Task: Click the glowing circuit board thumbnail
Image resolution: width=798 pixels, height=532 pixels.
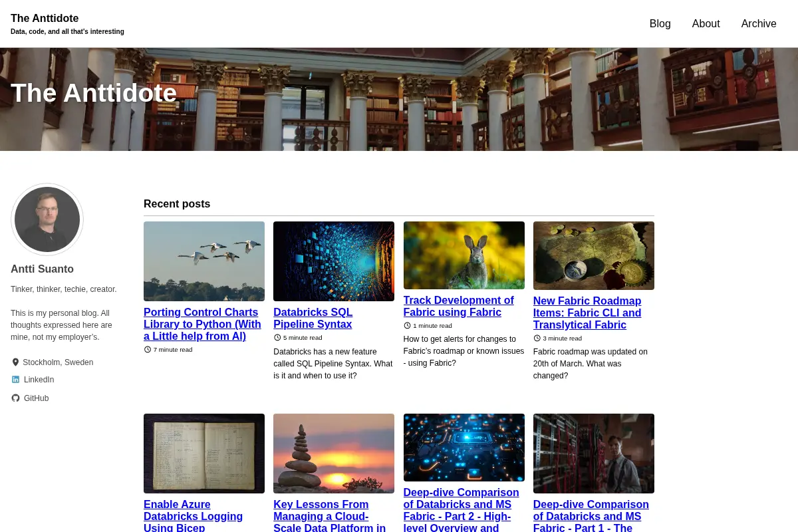Action: tap(464, 448)
